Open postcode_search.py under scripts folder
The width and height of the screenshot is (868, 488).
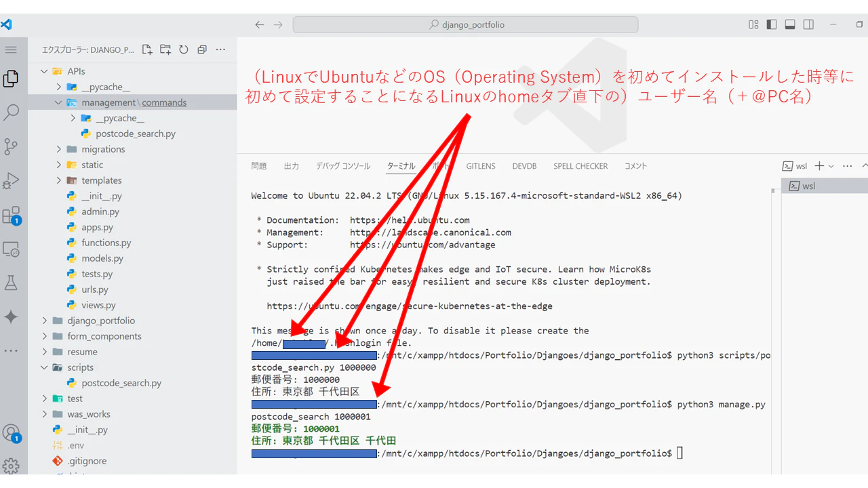tap(121, 383)
